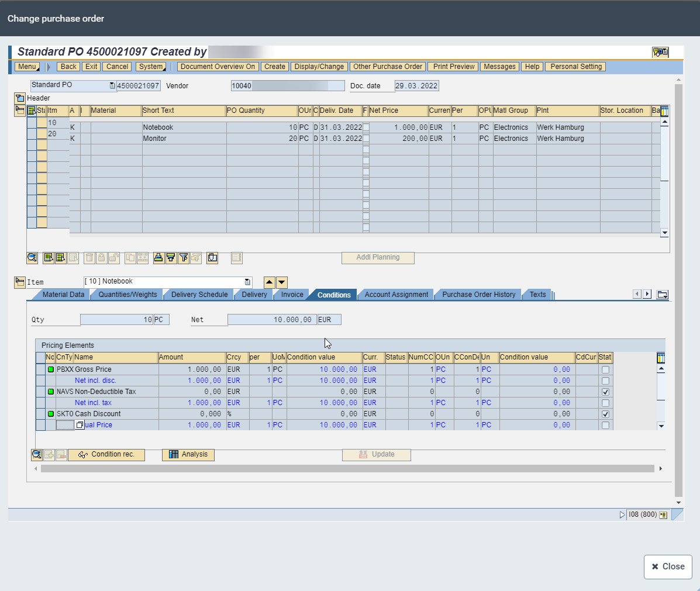Viewport: 700px width, 591px height.
Task: Toggle the Stat checkbox for Non-Deductible Tax
Action: pos(605,392)
